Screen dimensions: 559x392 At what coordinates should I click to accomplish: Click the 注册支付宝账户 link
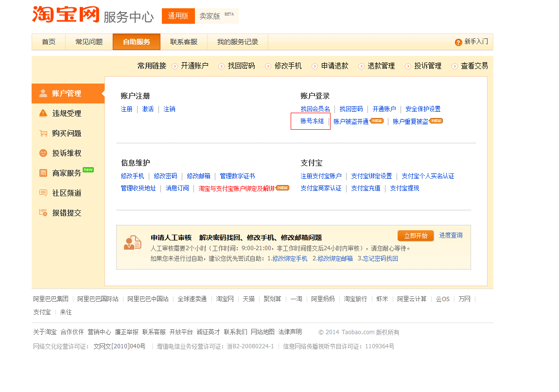pyautogui.click(x=321, y=176)
